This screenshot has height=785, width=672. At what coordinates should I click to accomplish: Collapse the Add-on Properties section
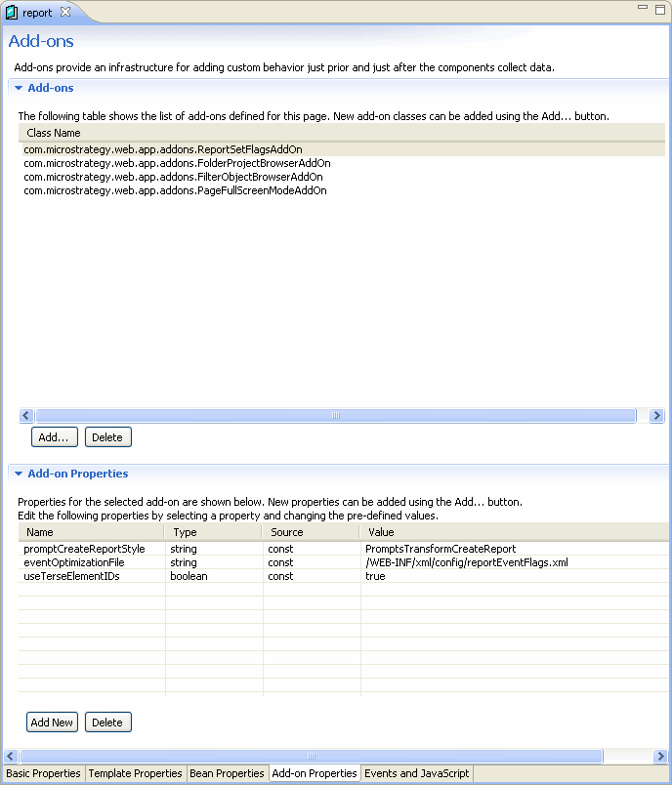(x=19, y=474)
